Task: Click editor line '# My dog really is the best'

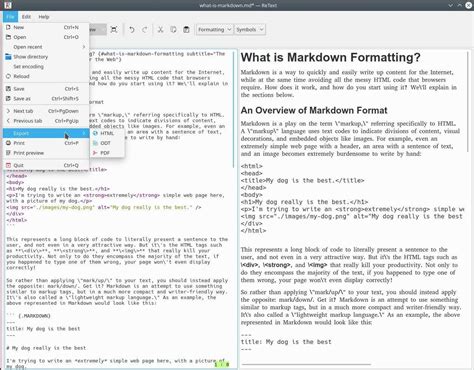Action: point(46,348)
